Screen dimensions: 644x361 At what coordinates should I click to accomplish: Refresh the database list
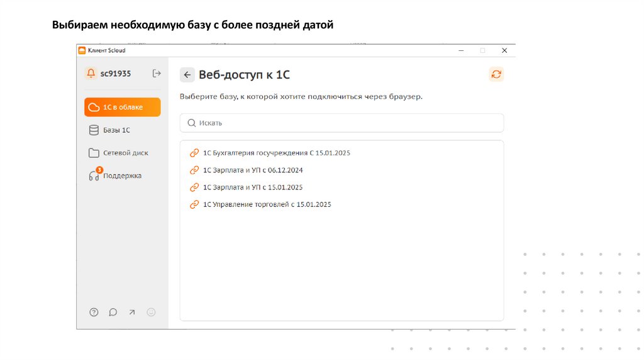click(496, 74)
